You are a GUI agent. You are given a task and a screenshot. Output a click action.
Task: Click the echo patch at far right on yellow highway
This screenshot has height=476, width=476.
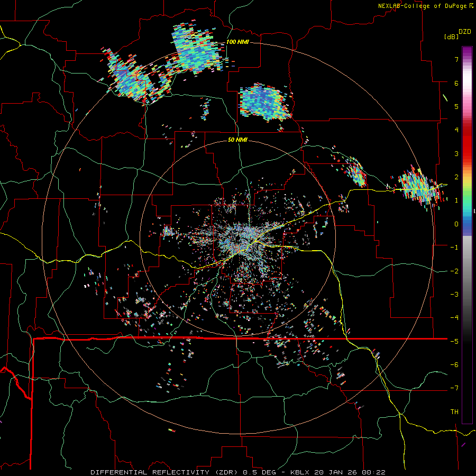420,187
